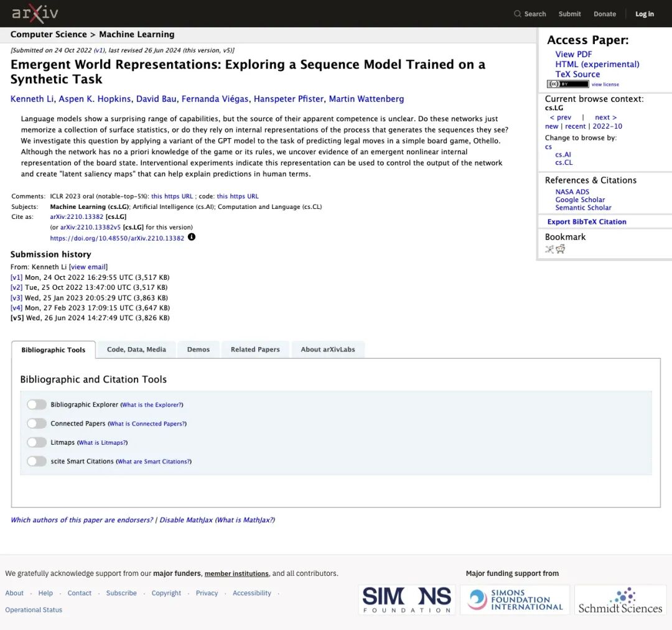This screenshot has height=630, width=672.
Task: Open NASA ADS link
Action: pos(572,192)
